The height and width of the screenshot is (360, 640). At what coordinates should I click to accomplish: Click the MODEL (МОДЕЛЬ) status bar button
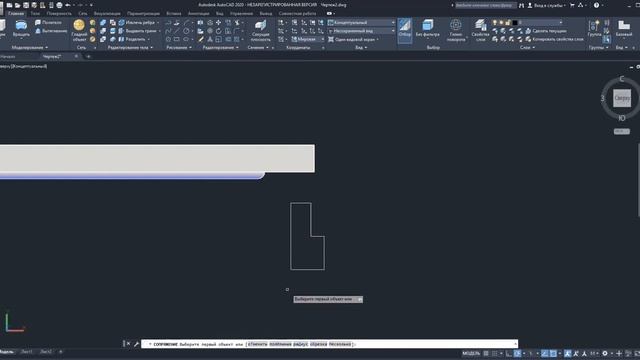coord(471,353)
